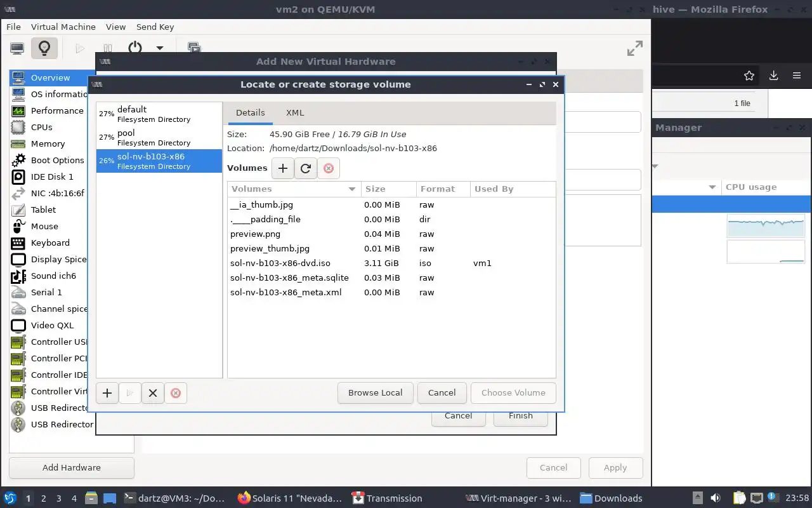Select Serial 1 hardware item
The image size is (812, 508).
49,292
